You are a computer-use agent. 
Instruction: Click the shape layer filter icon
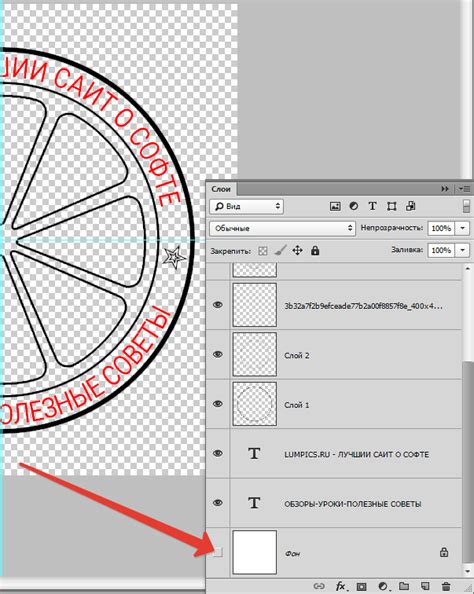[391, 206]
